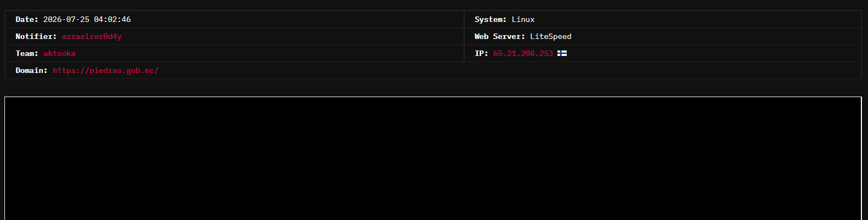868x220 pixels.
Task: Visit the https://piedras.gob.ec/ domain link
Action: [x=105, y=70]
